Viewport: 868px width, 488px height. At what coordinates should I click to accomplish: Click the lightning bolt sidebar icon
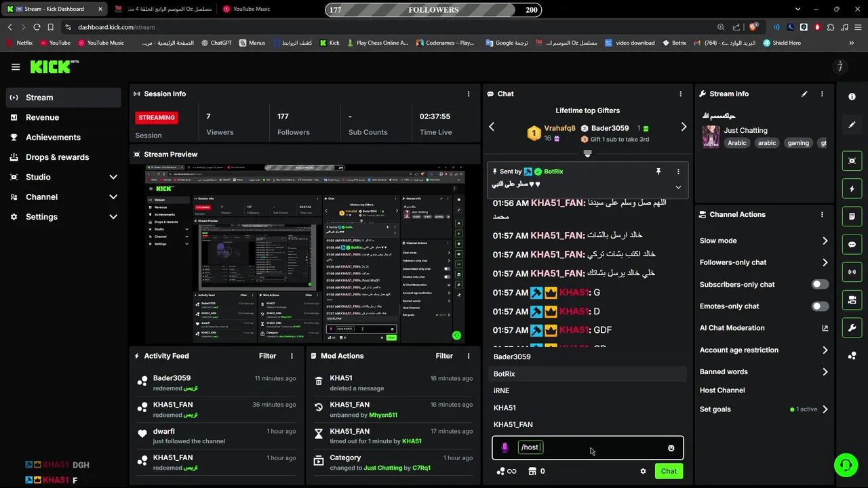852,188
